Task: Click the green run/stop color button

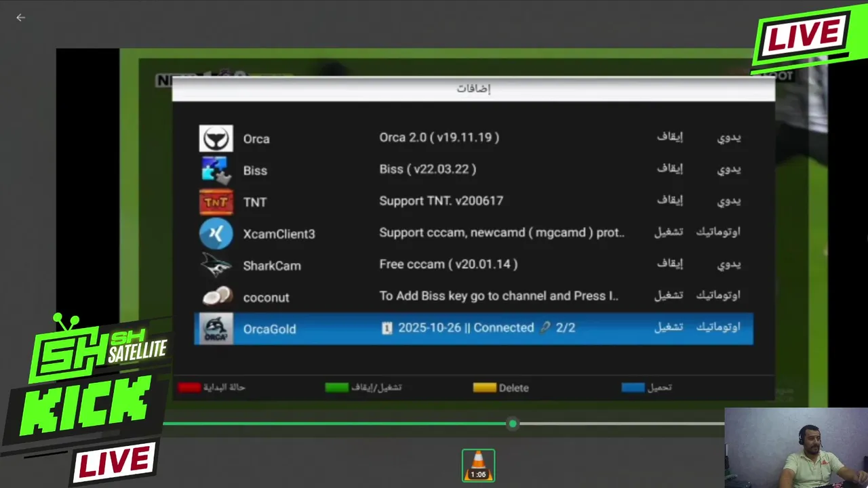Action: [336, 388]
